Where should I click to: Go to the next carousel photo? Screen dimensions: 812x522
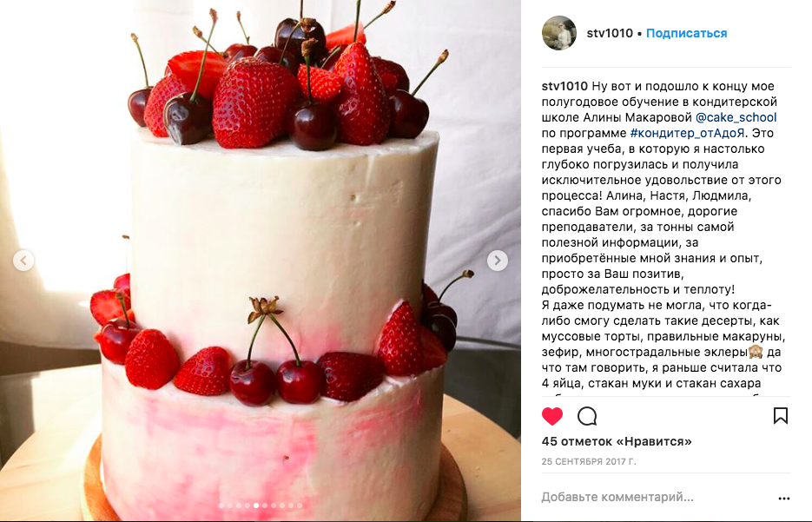497,261
